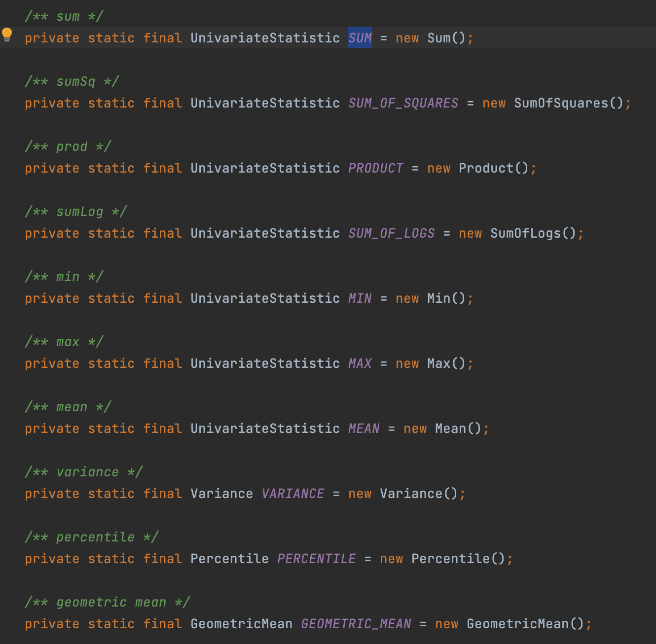The height and width of the screenshot is (644, 656).
Task: Select the SUM_OF_LOGS constant name
Action: (x=391, y=233)
